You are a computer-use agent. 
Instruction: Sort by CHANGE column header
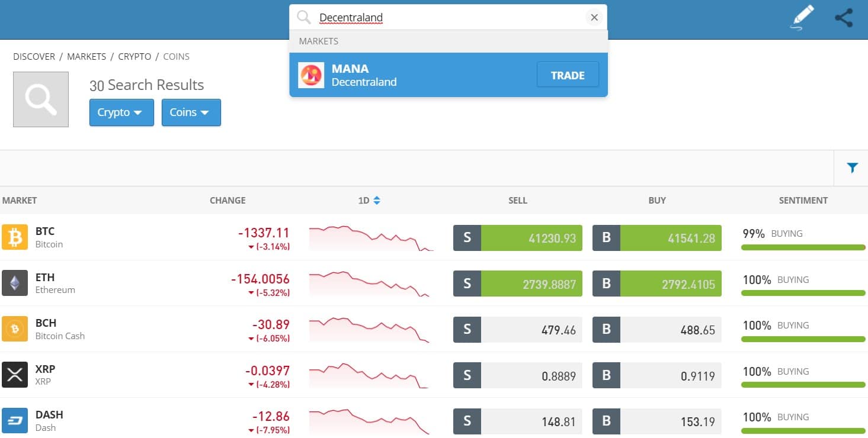tap(228, 201)
